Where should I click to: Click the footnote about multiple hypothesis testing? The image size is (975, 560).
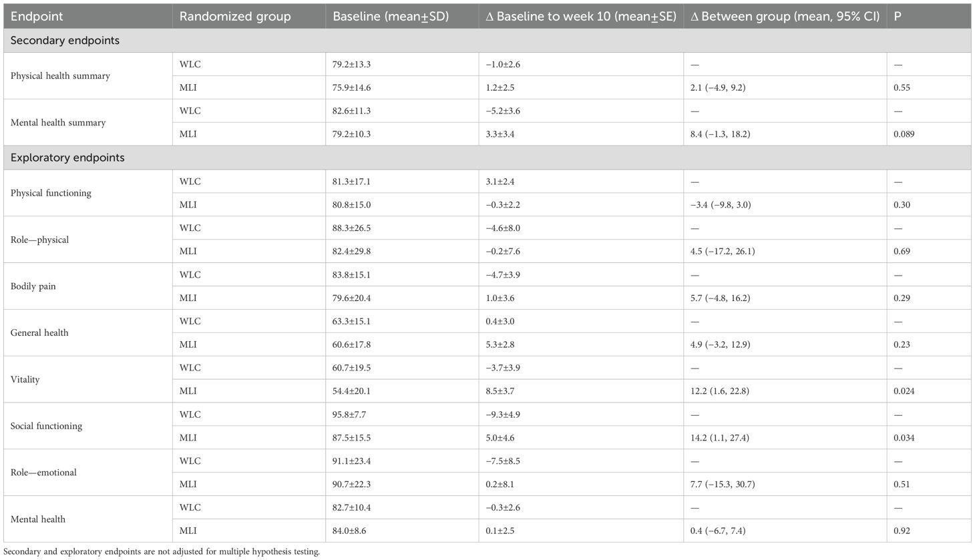pyautogui.click(x=162, y=552)
